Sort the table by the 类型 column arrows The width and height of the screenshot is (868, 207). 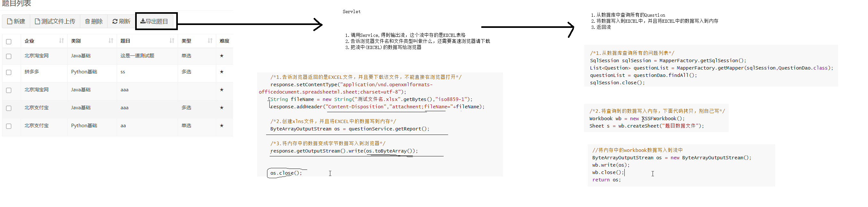coord(210,41)
